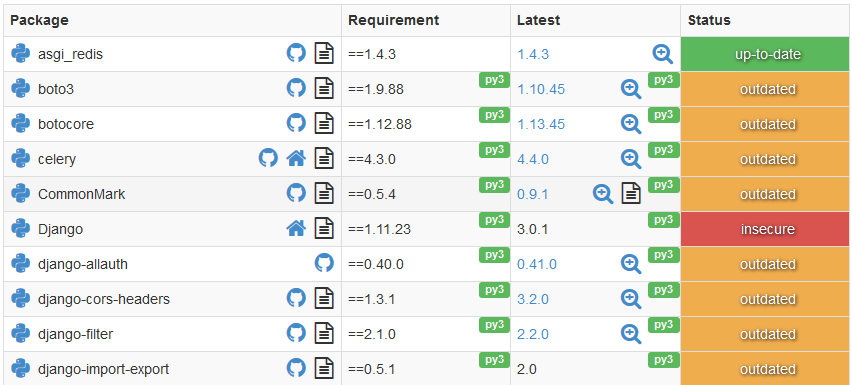Open the celery latest version 4.4.0 link

click(533, 159)
